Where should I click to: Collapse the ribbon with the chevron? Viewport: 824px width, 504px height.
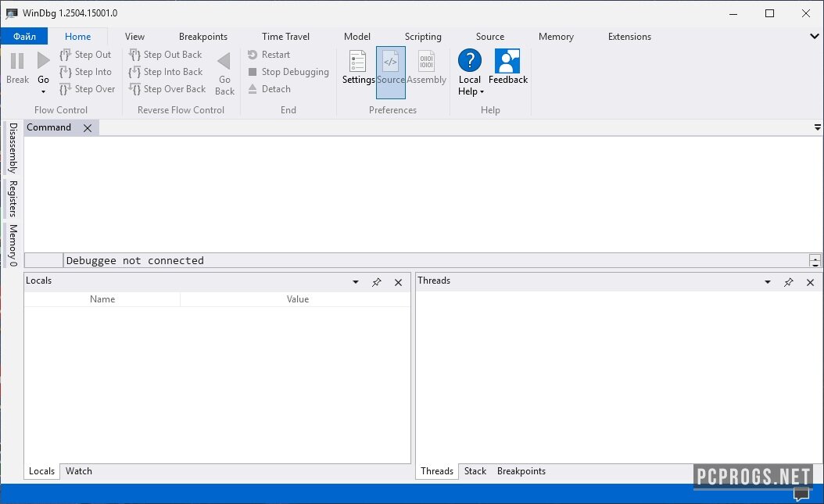tap(814, 36)
